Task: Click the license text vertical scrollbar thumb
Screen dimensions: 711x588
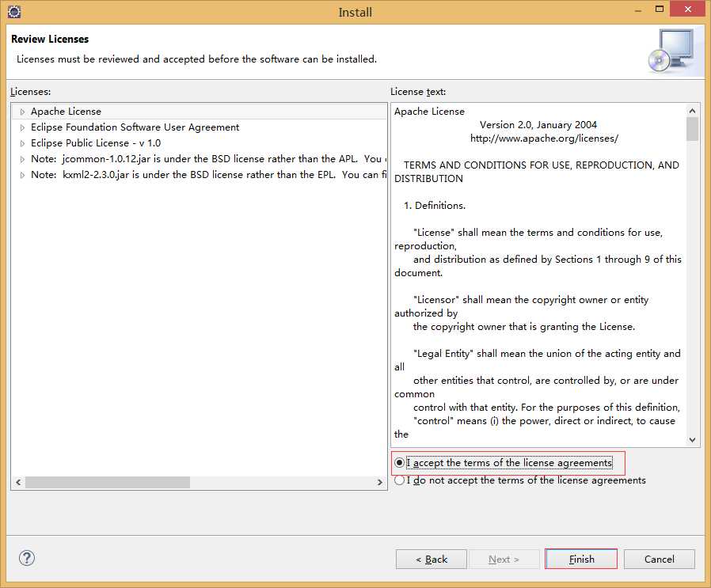Action: 692,129
